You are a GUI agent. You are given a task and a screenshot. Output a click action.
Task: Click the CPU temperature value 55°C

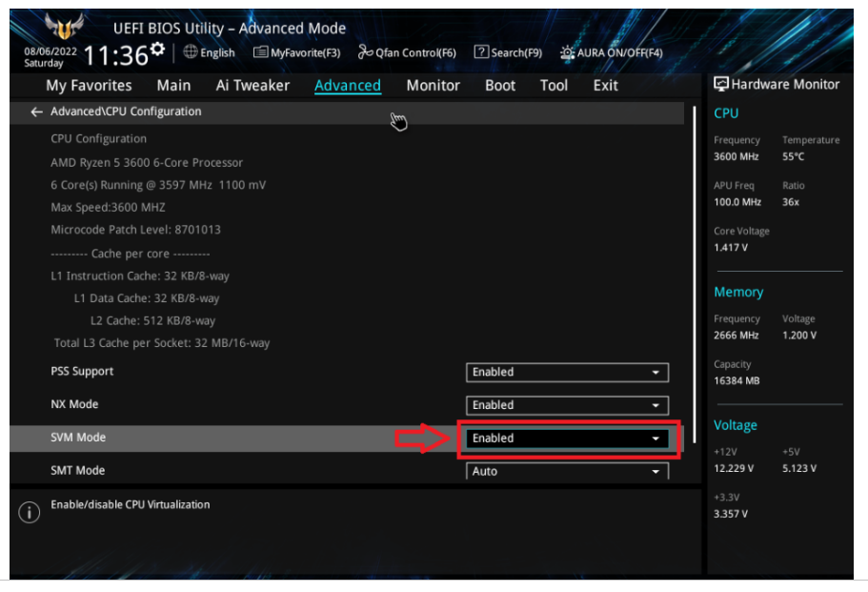point(794,156)
